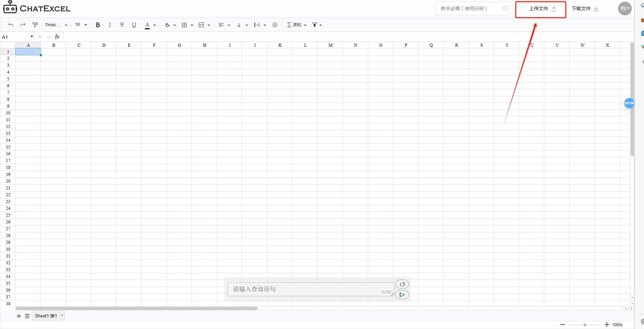The height and width of the screenshot is (329, 644).
Task: Click 下载文件 download file button
Action: click(x=585, y=9)
